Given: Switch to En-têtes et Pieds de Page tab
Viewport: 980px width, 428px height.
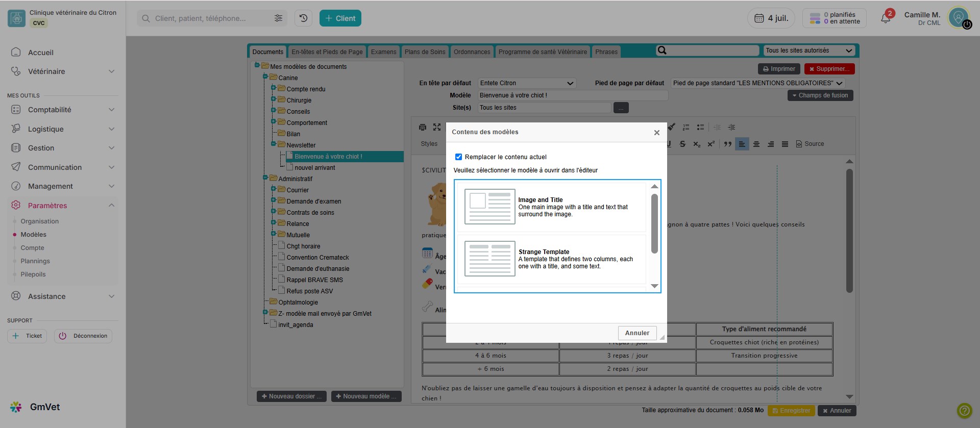Looking at the screenshot, I should point(327,52).
